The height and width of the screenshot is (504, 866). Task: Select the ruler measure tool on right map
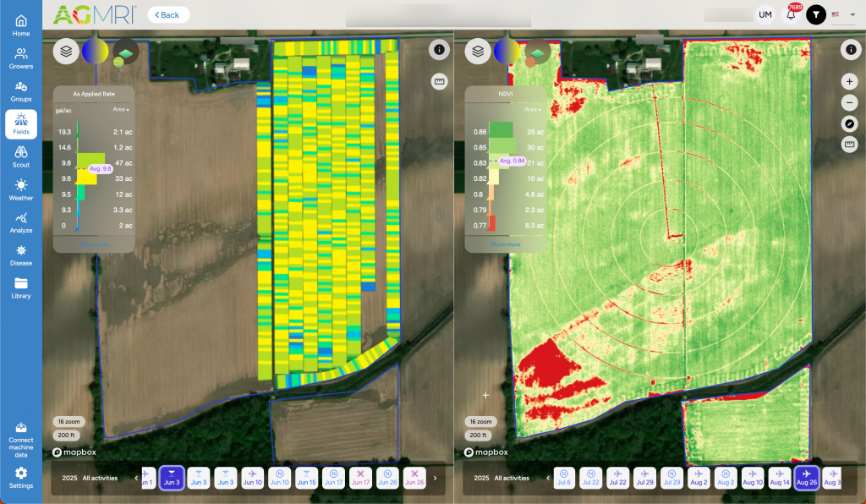point(850,145)
